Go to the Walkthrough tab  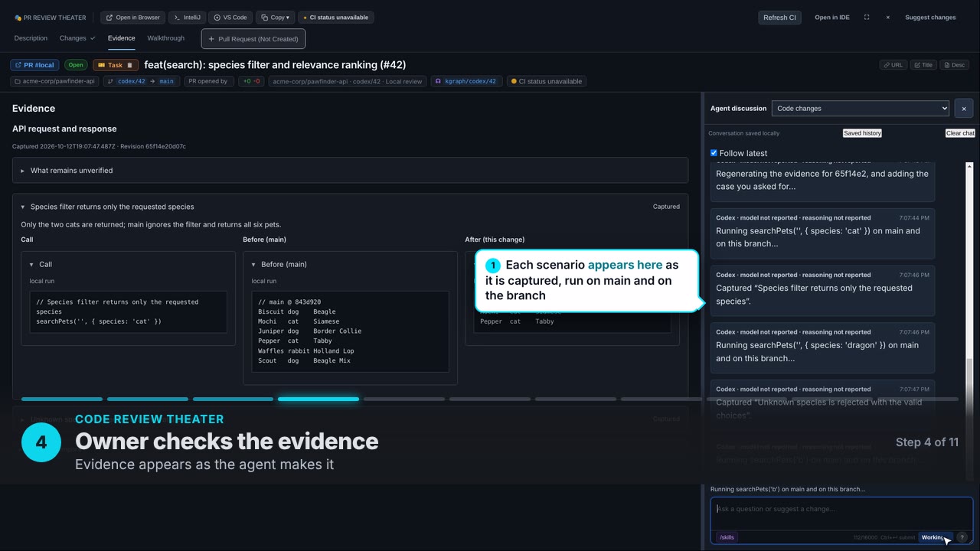click(165, 38)
